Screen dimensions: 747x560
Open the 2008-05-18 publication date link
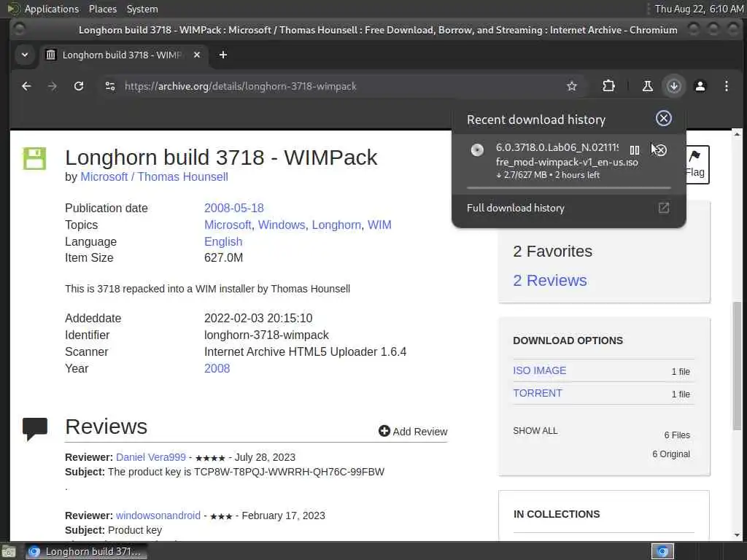tap(234, 208)
